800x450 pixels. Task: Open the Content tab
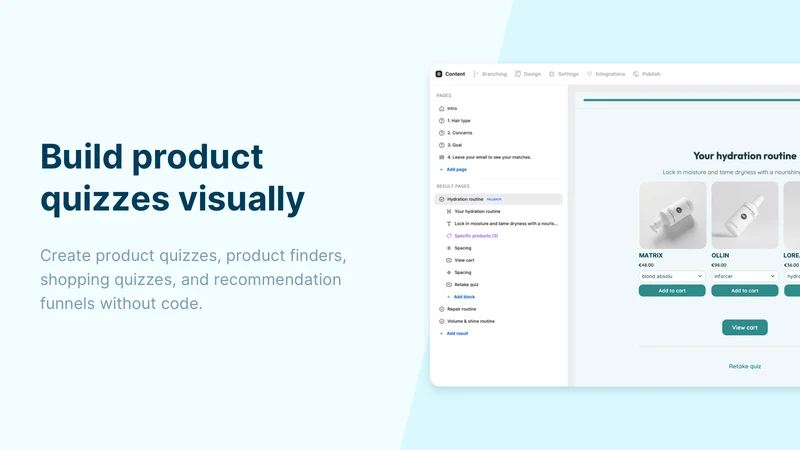pyautogui.click(x=450, y=74)
